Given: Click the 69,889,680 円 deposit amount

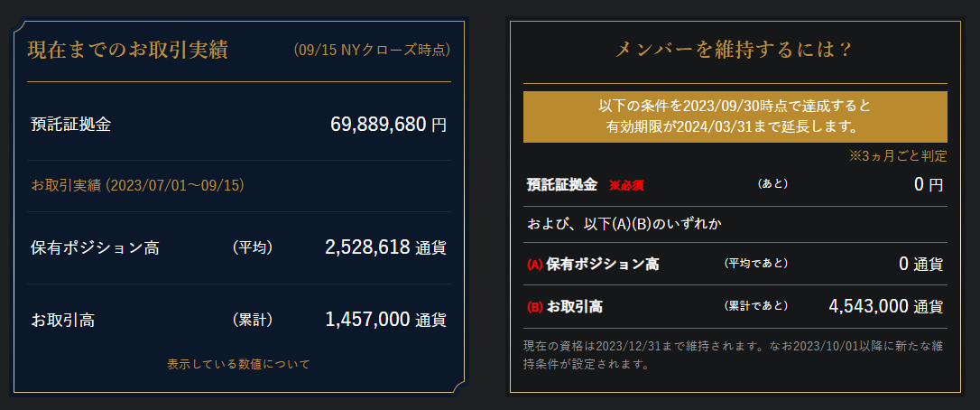Looking at the screenshot, I should (x=388, y=125).
